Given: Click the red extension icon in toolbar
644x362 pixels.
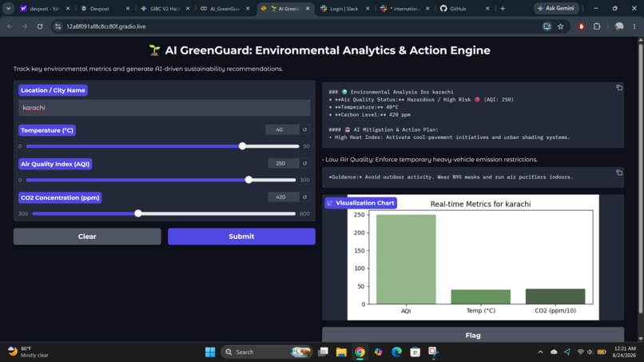Looking at the screenshot, I should point(581,26).
